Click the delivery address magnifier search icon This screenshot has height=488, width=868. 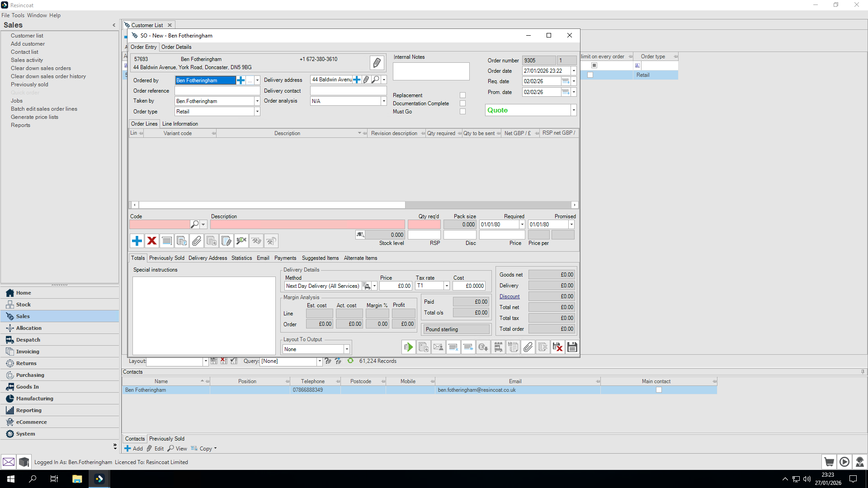(375, 80)
